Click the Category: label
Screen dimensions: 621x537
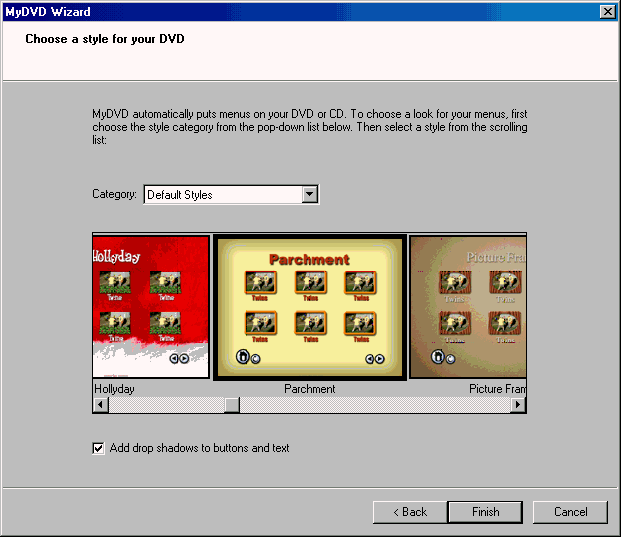pyautogui.click(x=114, y=194)
